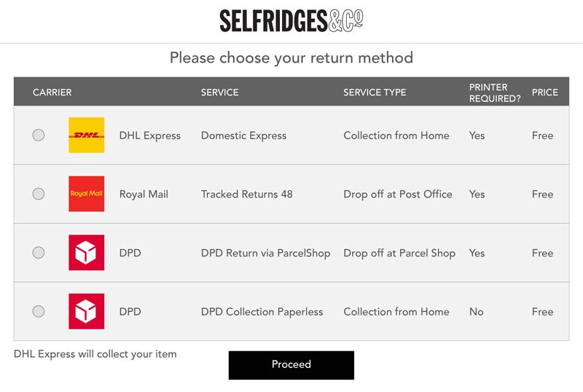Click the Tracked Returns 48 service text
This screenshot has width=583, height=392.
[x=246, y=195]
